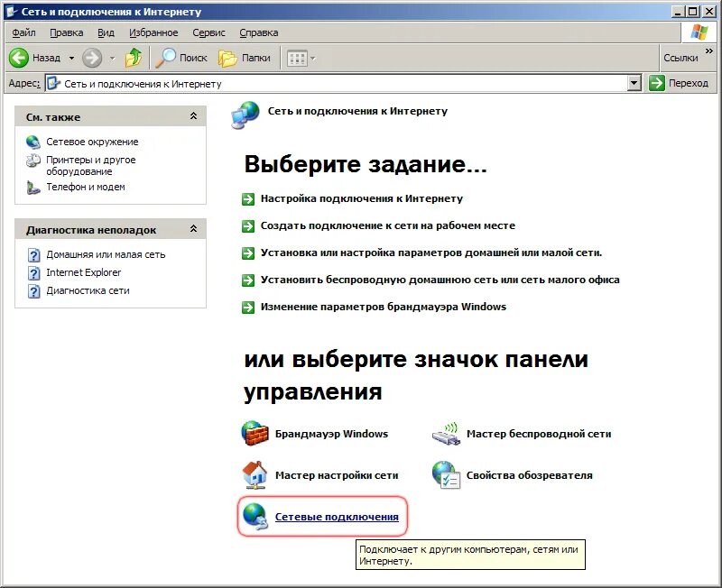Open Свойства обозревателя link
This screenshot has height=588, width=722.
(530, 474)
